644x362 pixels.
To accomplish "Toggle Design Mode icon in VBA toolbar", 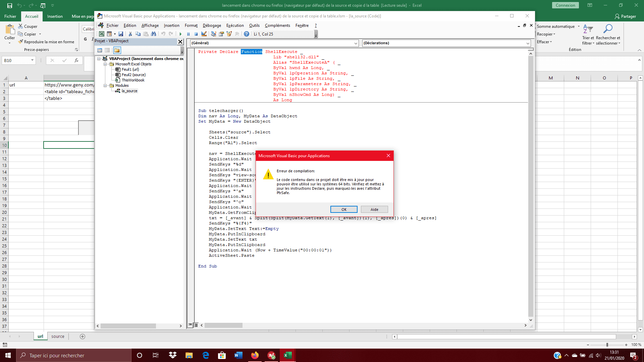I will tap(204, 34).
